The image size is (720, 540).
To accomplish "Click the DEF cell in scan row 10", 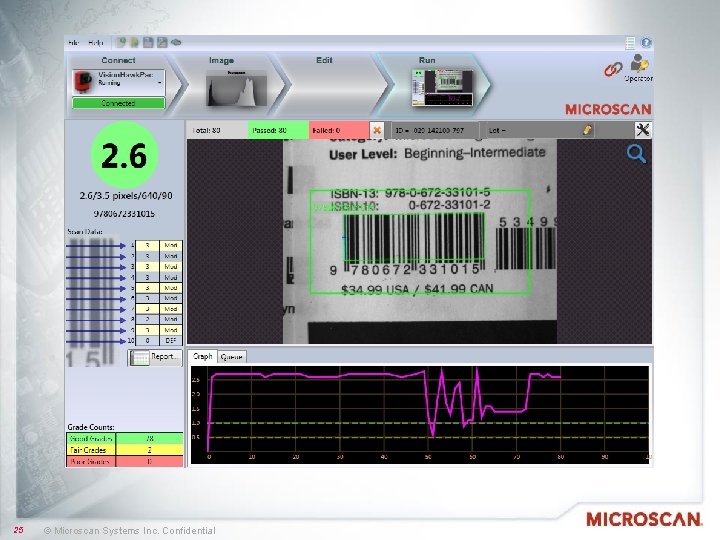I will [x=171, y=341].
